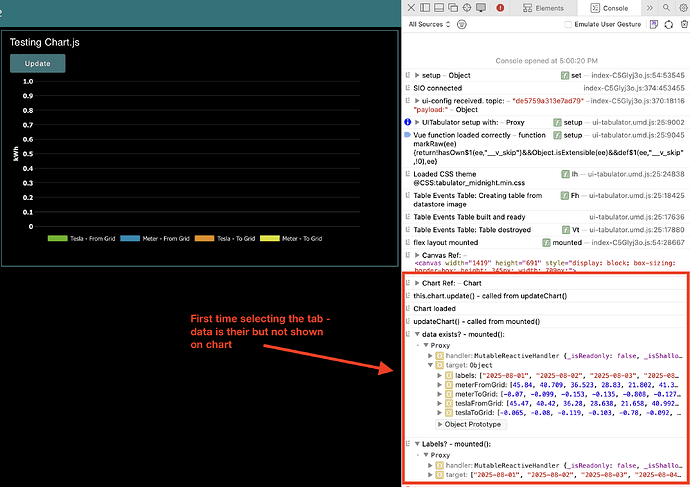Click the blue info icon on UITabulator row

407,122
